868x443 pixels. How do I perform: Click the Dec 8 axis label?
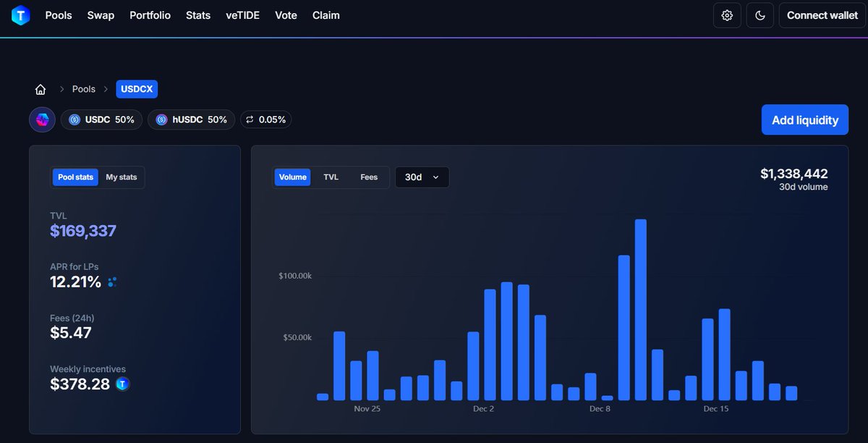tap(600, 409)
